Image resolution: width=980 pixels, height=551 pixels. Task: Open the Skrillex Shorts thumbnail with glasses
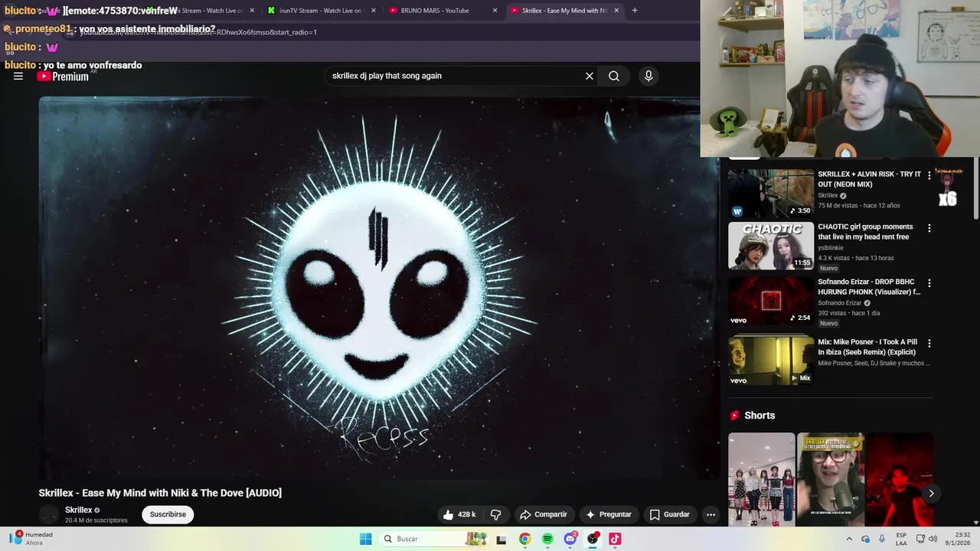pyautogui.click(x=831, y=480)
